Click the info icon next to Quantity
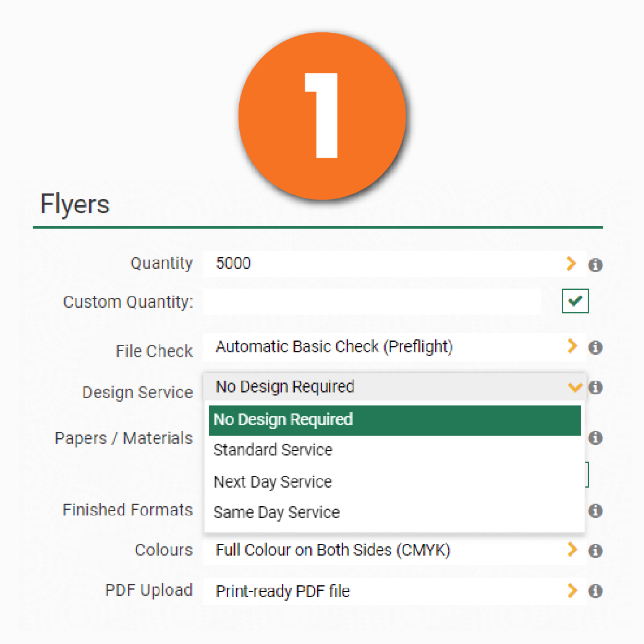The image size is (644, 644). [x=595, y=265]
